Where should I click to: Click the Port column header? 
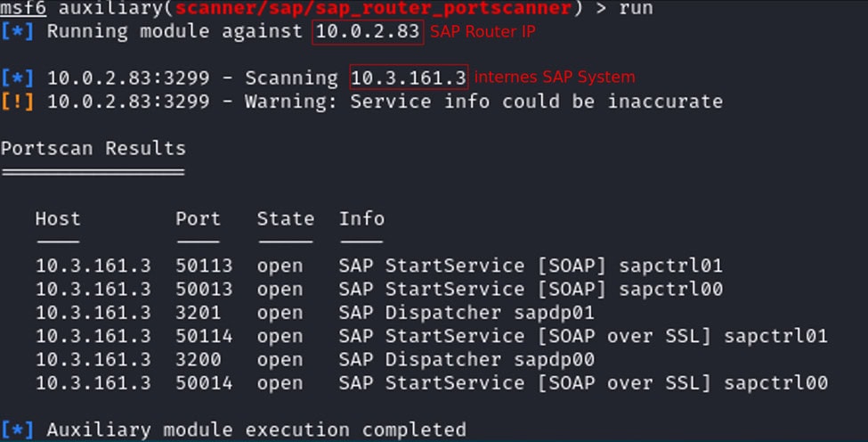tap(198, 218)
